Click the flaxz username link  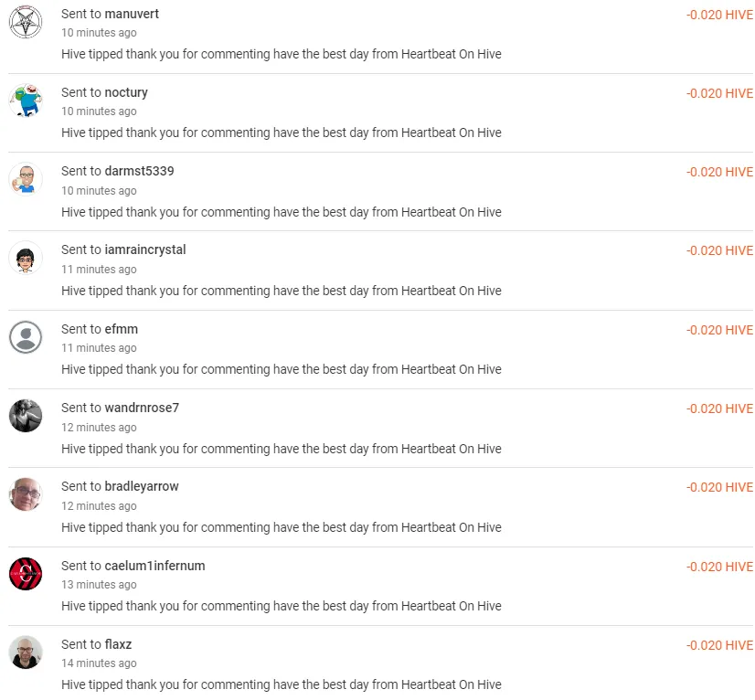pyautogui.click(x=119, y=644)
